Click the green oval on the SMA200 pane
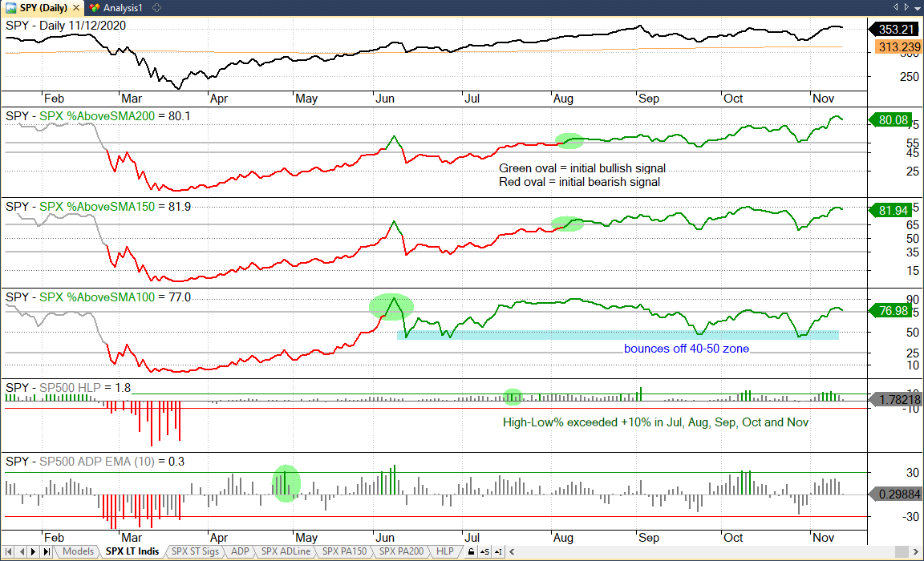This screenshot has width=924, height=561. (x=569, y=141)
